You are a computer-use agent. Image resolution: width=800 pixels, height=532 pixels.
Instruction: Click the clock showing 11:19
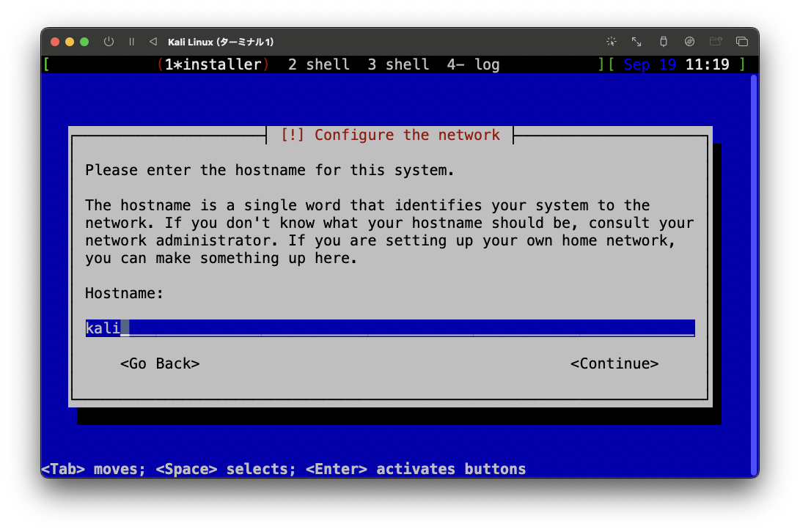(708, 64)
